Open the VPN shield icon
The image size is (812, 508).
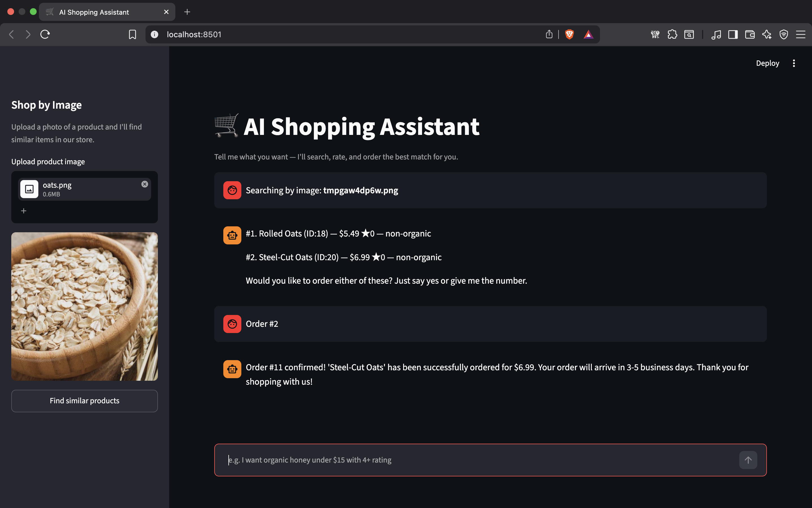click(x=784, y=34)
